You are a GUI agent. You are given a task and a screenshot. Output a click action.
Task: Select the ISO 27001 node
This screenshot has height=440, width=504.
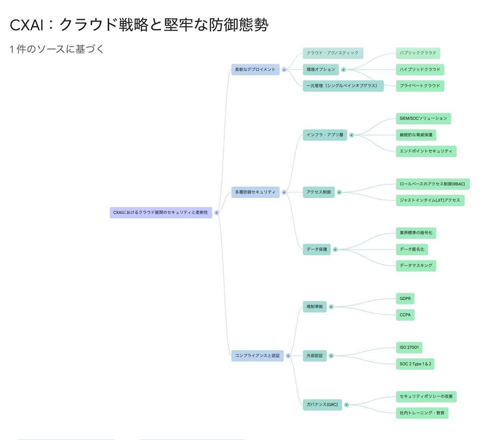pos(409,347)
